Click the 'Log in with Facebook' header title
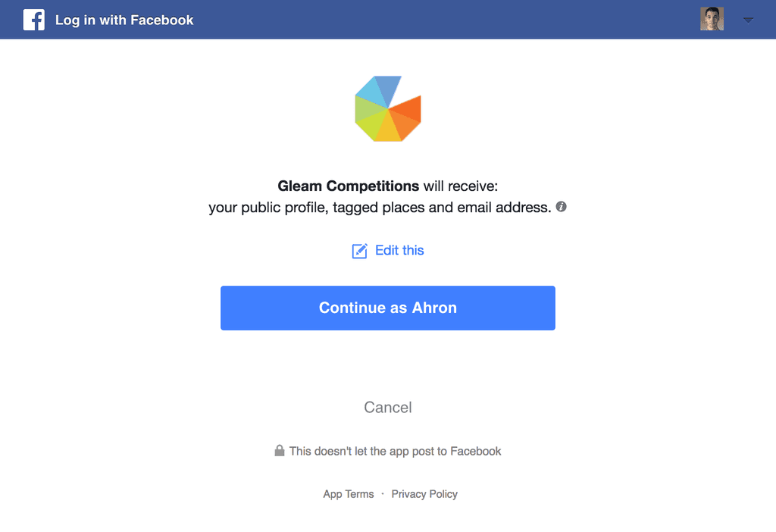 (124, 20)
